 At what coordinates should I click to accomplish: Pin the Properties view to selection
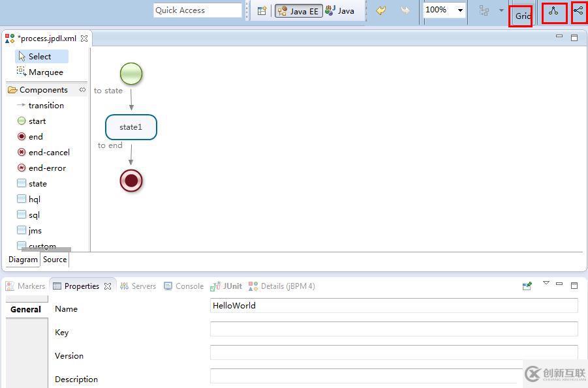click(x=527, y=286)
